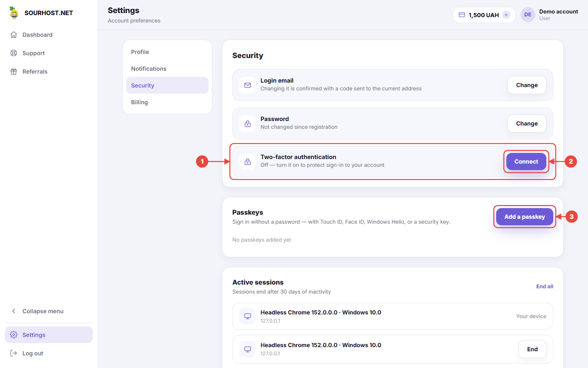
Task: Click the Dashboard house icon
Action: 14,35
